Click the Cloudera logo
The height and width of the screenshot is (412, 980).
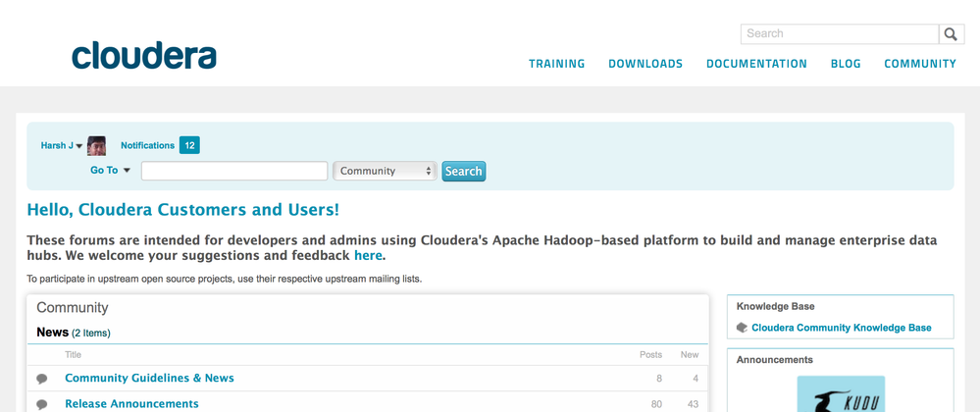point(144,56)
